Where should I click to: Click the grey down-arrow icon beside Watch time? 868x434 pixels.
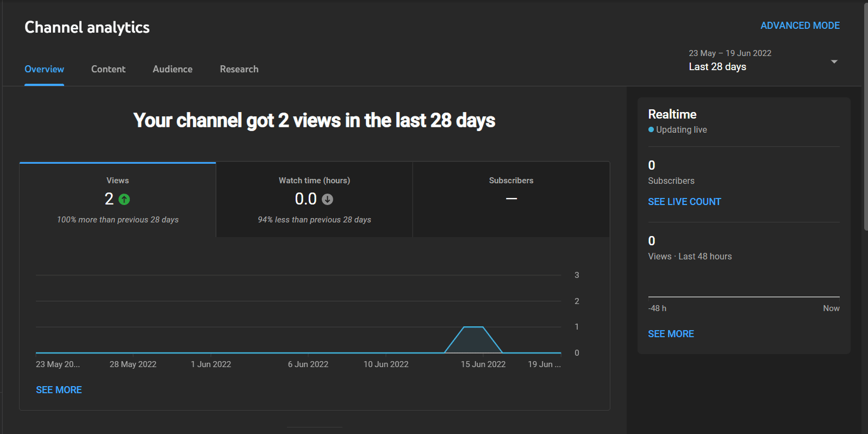pos(327,200)
